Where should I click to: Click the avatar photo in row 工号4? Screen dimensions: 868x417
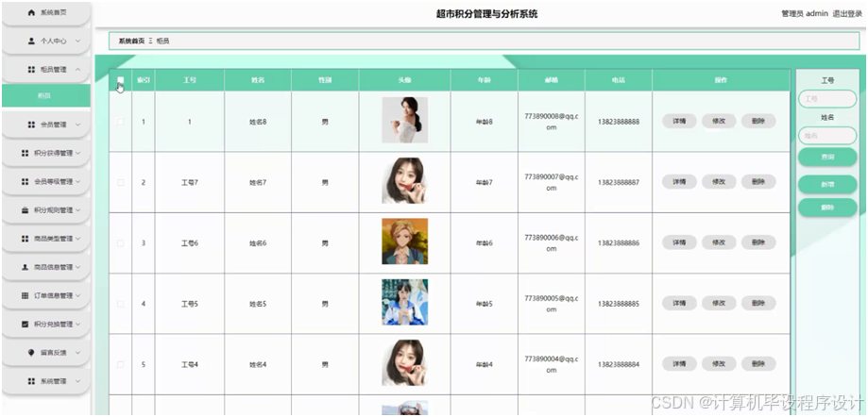click(404, 363)
